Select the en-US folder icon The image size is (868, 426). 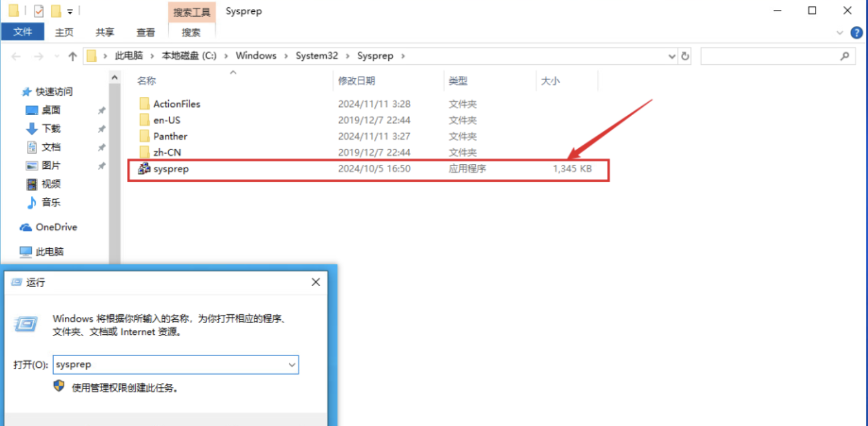coord(145,120)
